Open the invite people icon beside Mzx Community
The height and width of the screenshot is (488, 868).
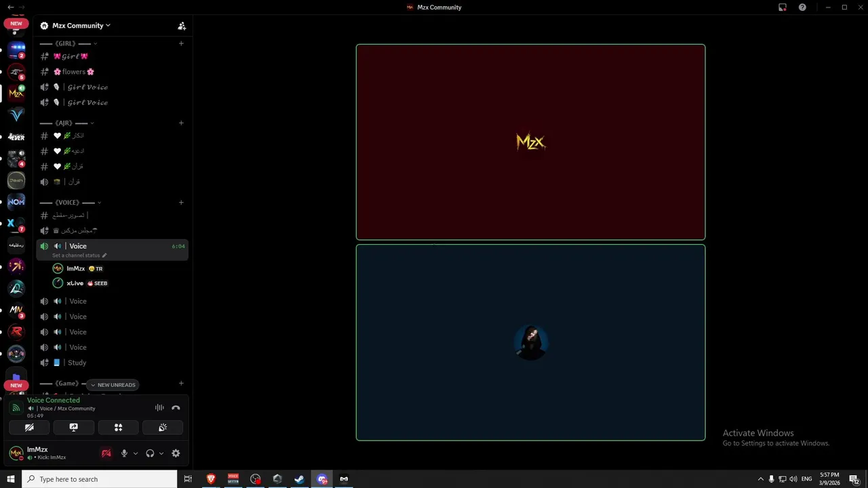coord(182,26)
